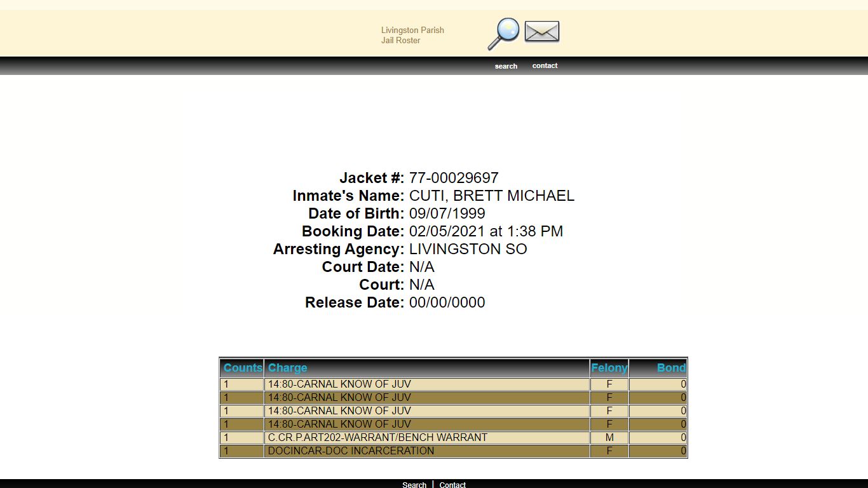Click the Search link in the footer

click(414, 485)
